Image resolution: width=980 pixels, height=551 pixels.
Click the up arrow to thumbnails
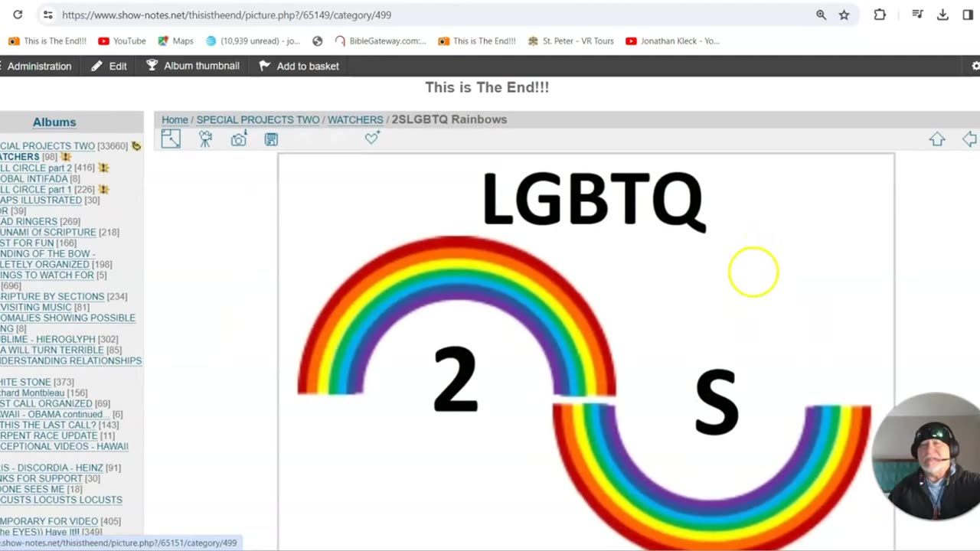pos(937,139)
